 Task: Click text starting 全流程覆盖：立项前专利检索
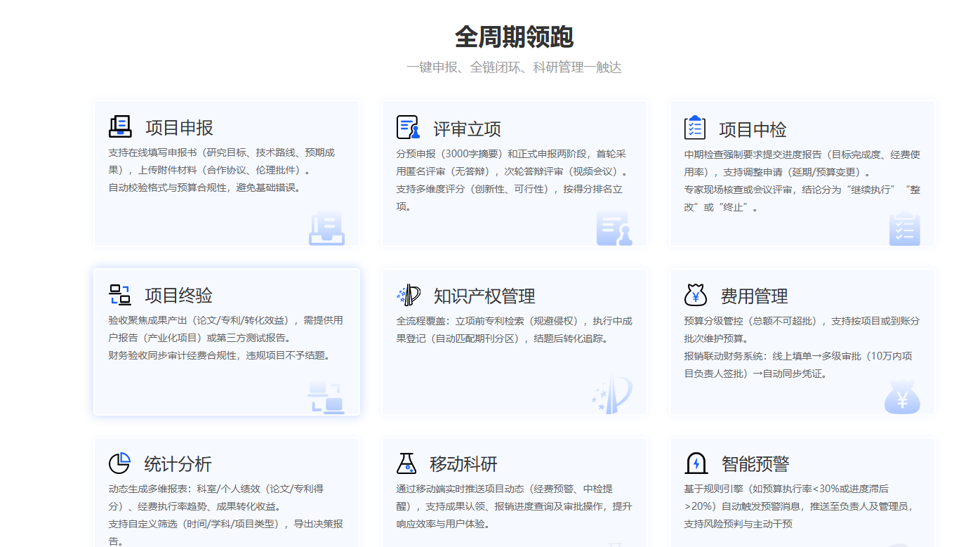514,329
